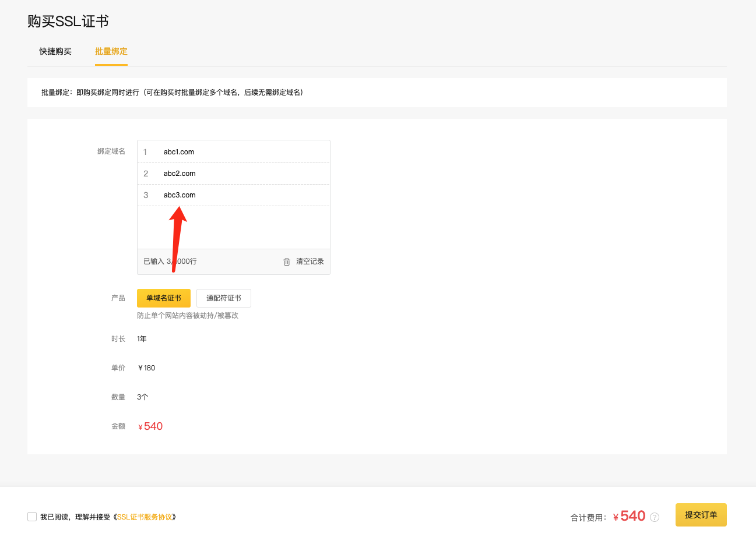Tick the agreement checkbox
This screenshot has width=756, height=537.
(32, 517)
